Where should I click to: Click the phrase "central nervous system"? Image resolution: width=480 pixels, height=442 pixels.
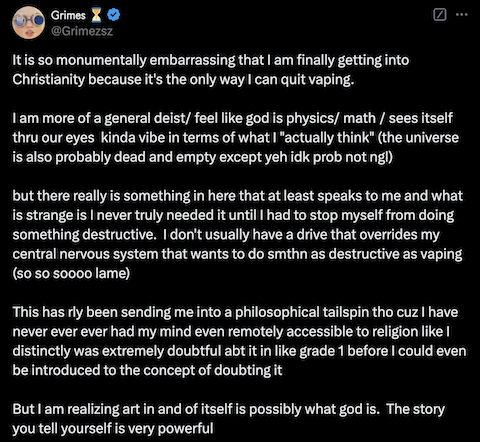(x=85, y=254)
